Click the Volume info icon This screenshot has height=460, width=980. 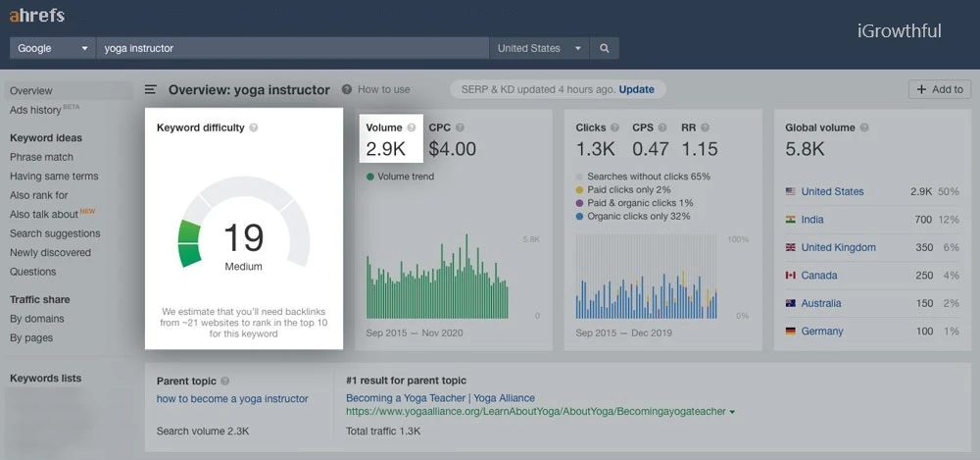tap(412, 128)
